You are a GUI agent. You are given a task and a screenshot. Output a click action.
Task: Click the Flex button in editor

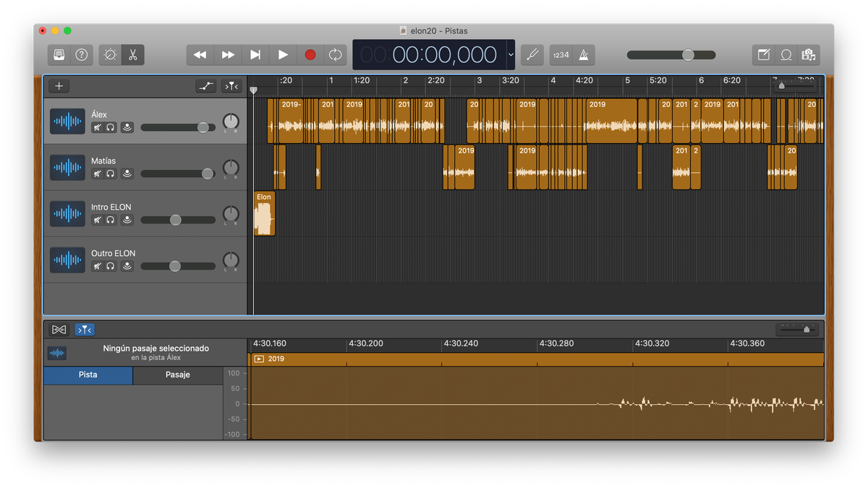click(x=59, y=330)
